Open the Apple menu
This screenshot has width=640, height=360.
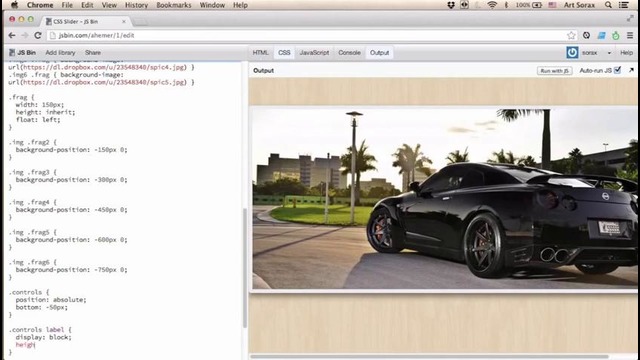click(x=14, y=5)
